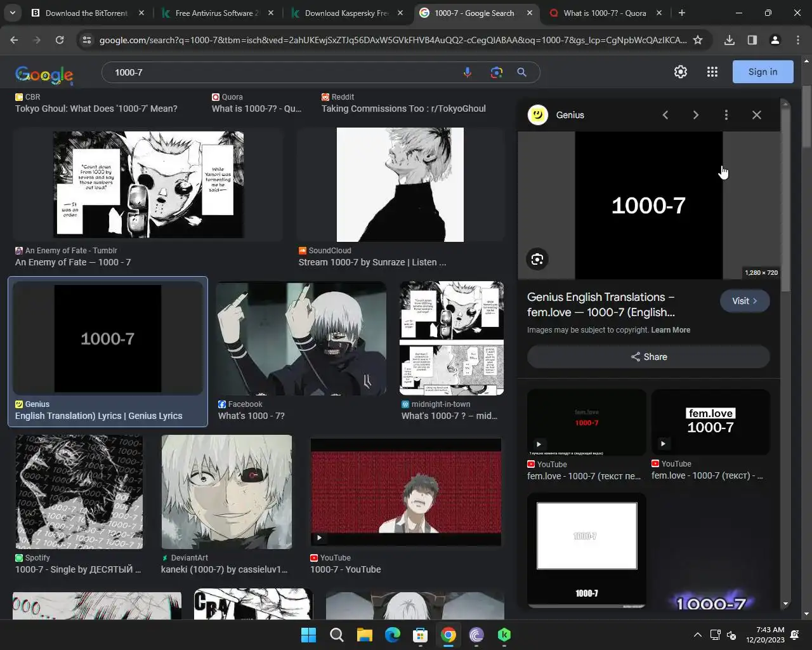This screenshot has width=812, height=650.
Task: Open the Windows Start menu
Action: coord(308,635)
